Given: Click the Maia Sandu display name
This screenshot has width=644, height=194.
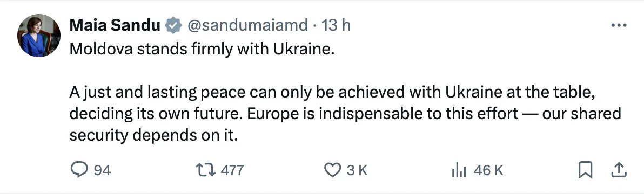Looking at the screenshot, I should (115, 25).
